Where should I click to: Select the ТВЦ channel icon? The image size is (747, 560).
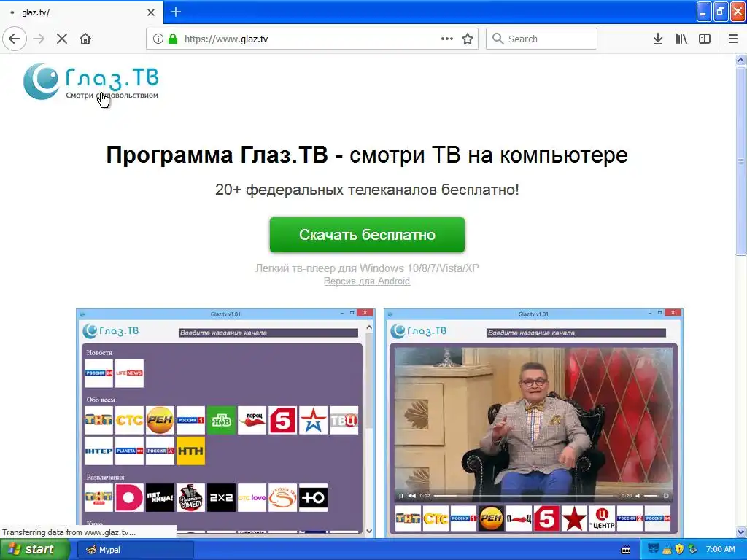tap(344, 420)
